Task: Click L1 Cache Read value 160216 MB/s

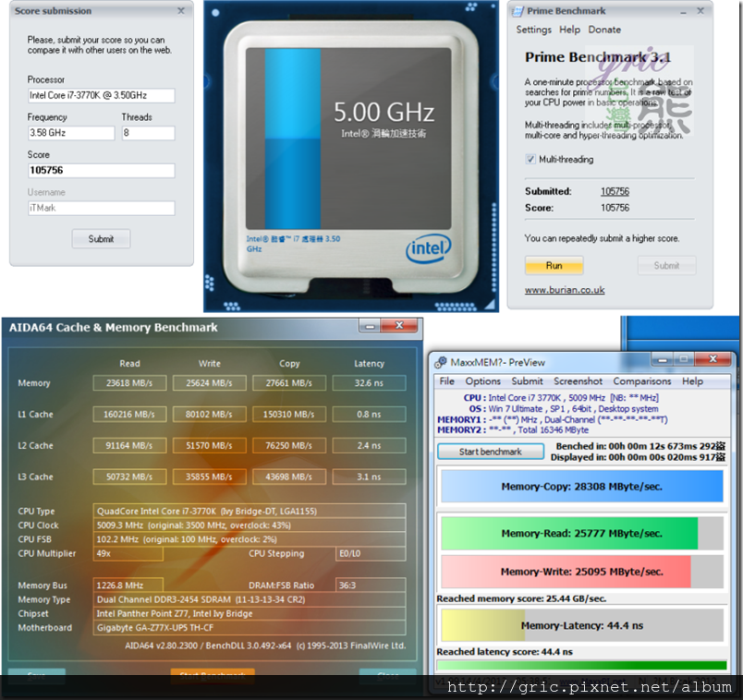Action: [x=129, y=414]
